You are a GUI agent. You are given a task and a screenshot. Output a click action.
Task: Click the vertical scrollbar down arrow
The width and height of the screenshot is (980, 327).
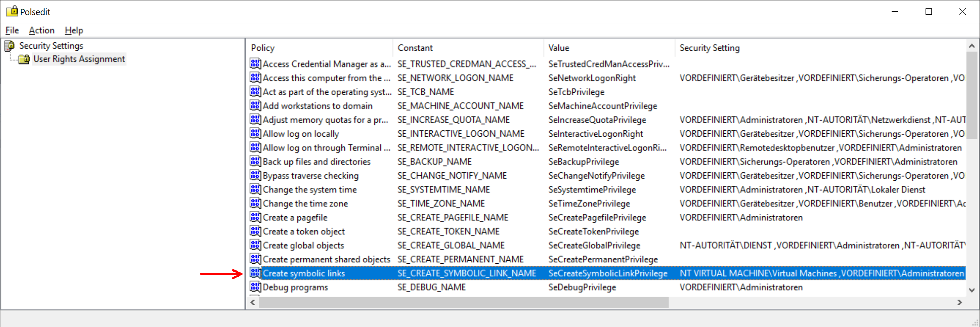(972, 290)
